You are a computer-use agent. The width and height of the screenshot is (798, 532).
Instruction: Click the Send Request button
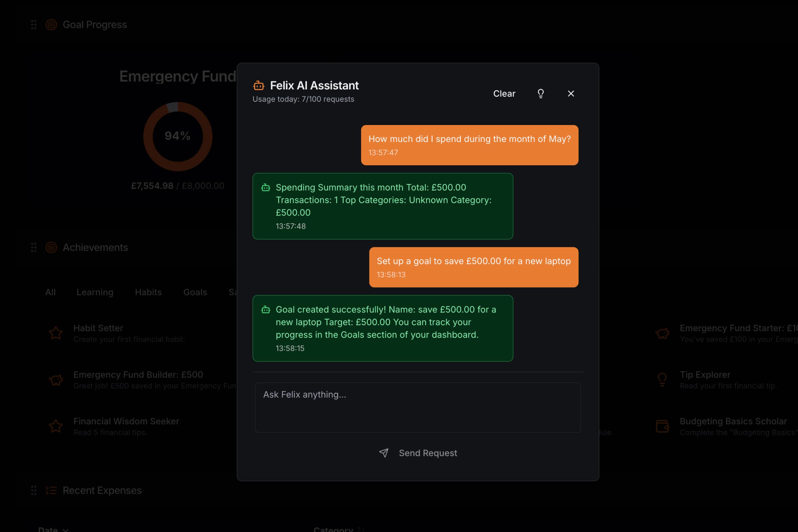coord(418,453)
